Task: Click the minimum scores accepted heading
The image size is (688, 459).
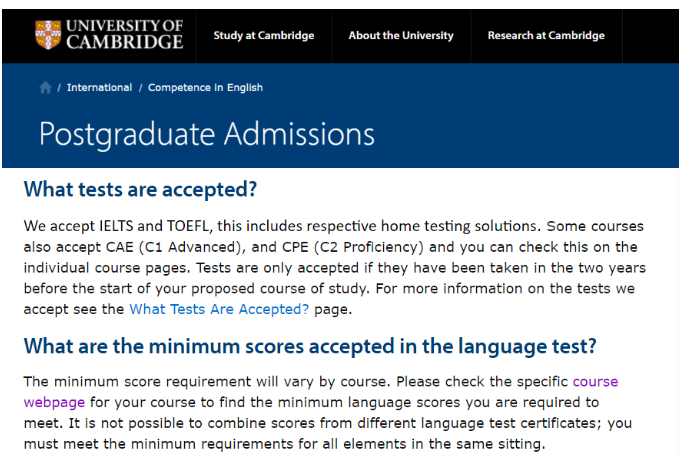Action: click(x=310, y=346)
